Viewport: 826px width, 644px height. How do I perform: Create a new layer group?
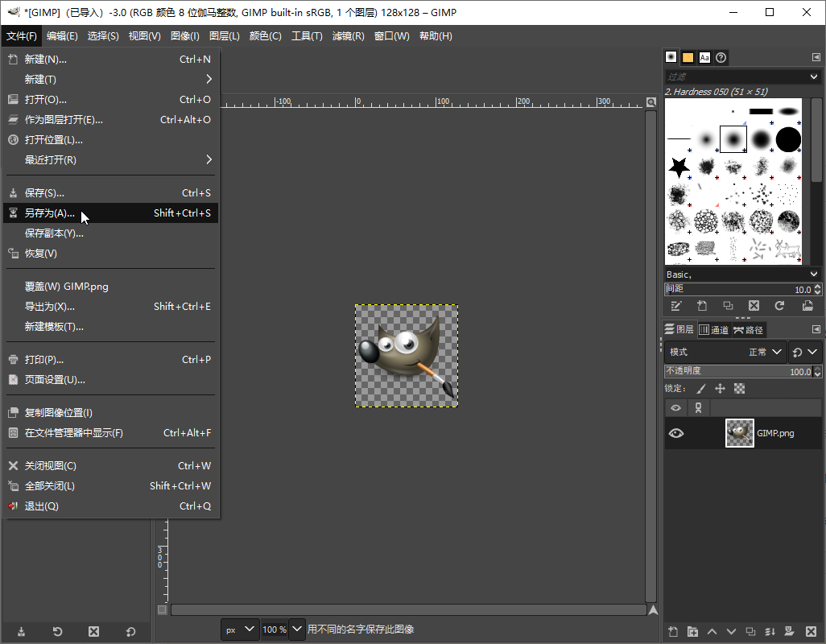click(693, 632)
